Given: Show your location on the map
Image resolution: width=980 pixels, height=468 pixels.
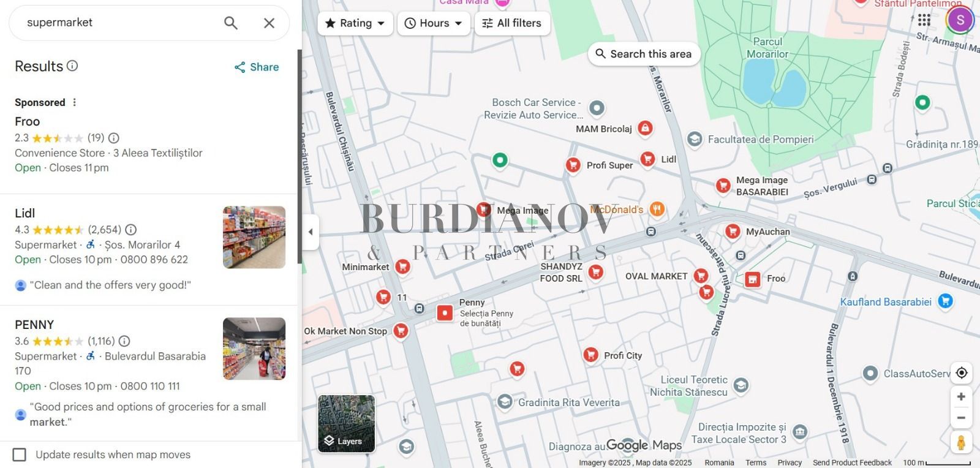Looking at the screenshot, I should click(x=962, y=373).
